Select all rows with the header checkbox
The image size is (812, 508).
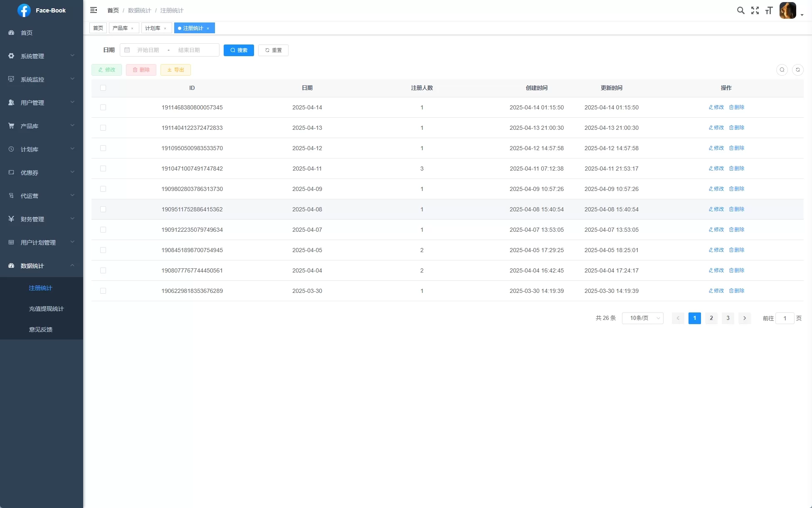[103, 88]
